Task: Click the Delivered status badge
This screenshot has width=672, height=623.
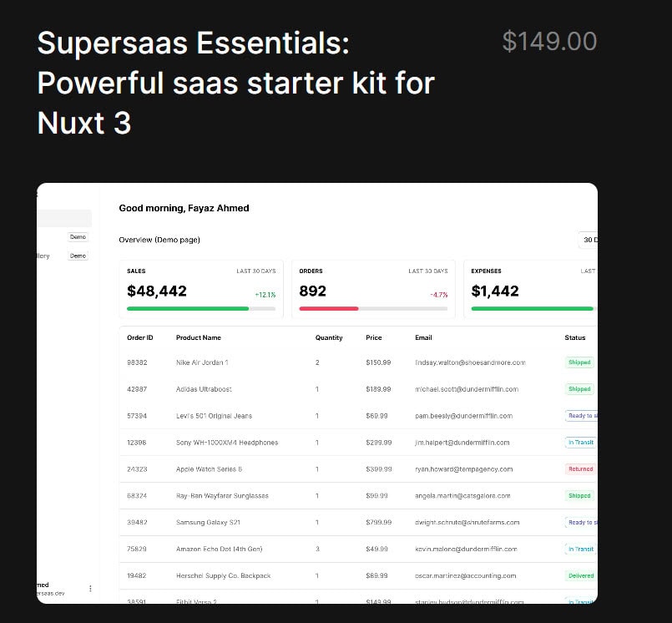Action: [x=581, y=576]
